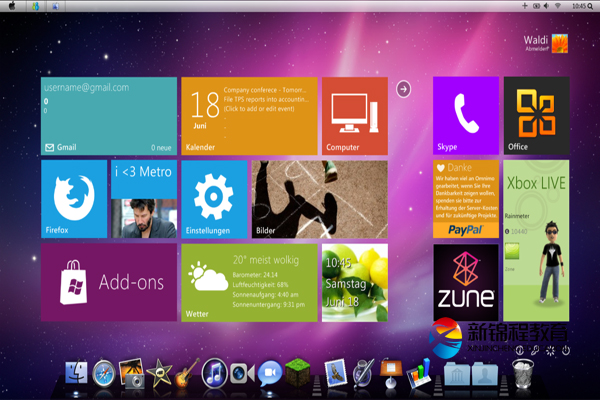
Task: Click the Abmelden link under Waldi
Action: tap(537, 49)
